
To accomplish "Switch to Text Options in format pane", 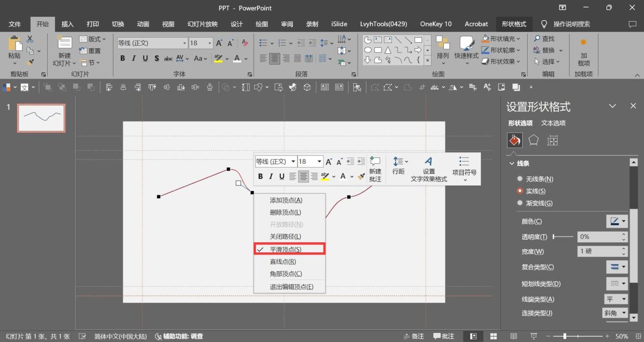I will click(553, 123).
